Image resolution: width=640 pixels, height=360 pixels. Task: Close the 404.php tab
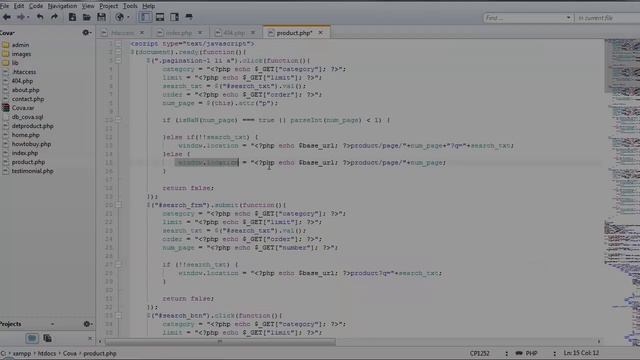[253, 33]
